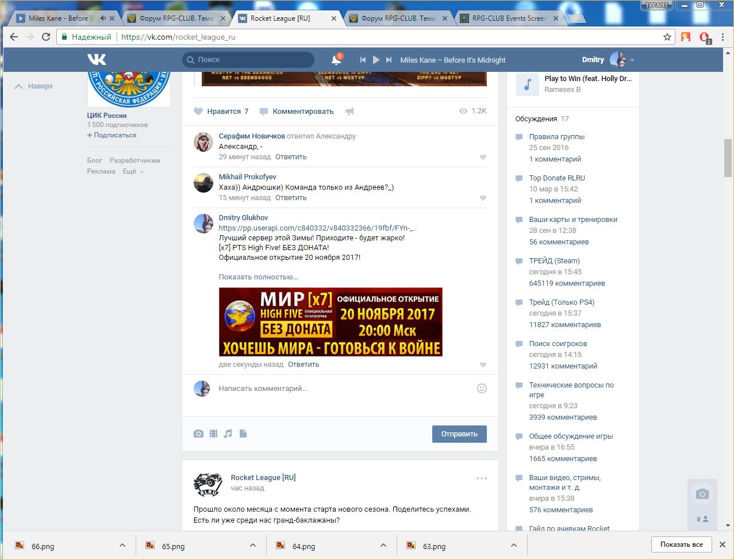The width and height of the screenshot is (734, 560).
Task: Open the VK logo home link
Action: (x=97, y=60)
